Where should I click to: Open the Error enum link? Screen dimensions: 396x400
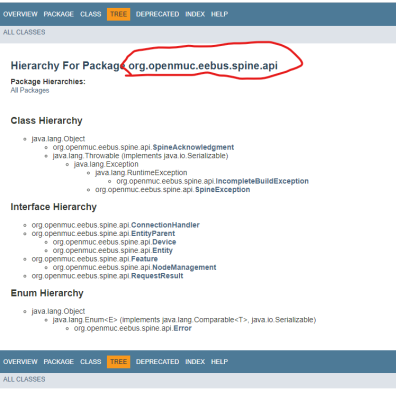pyautogui.click(x=182, y=328)
